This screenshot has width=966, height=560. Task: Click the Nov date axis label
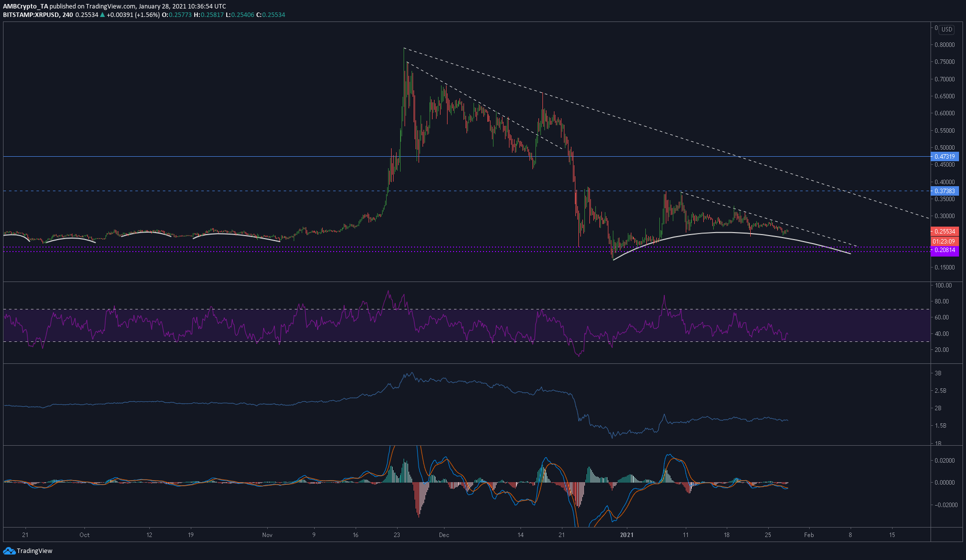click(267, 535)
